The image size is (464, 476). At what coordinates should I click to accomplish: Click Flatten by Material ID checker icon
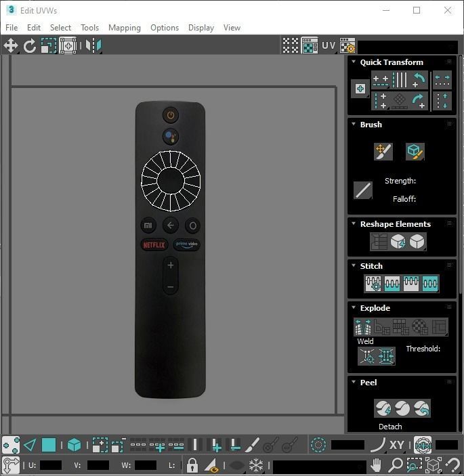point(420,326)
